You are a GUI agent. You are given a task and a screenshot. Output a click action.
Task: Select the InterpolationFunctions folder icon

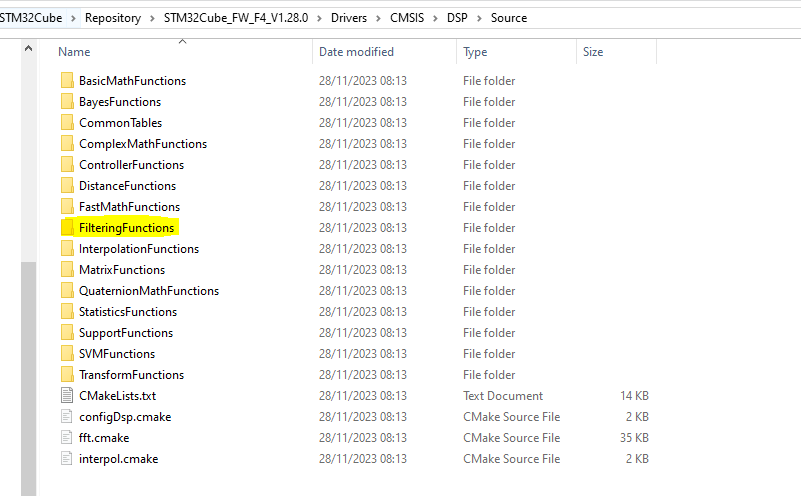coord(67,248)
